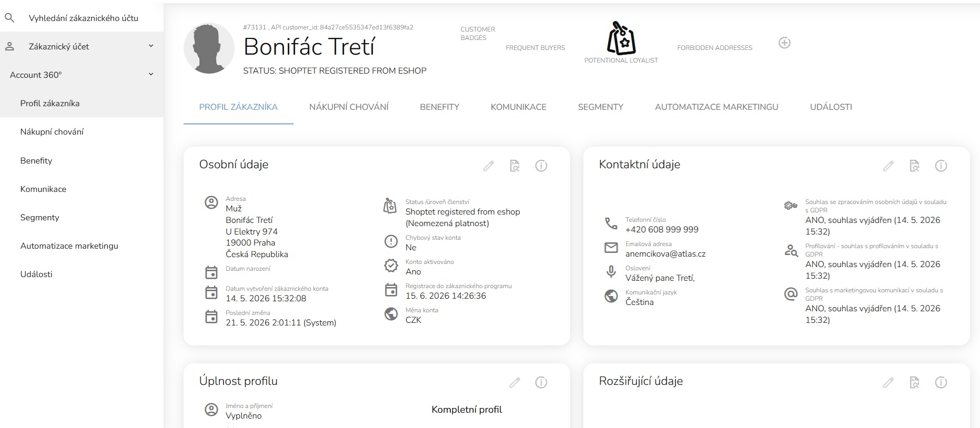Open Benefity in the sidebar
This screenshot has width=980, height=428.
point(36,160)
